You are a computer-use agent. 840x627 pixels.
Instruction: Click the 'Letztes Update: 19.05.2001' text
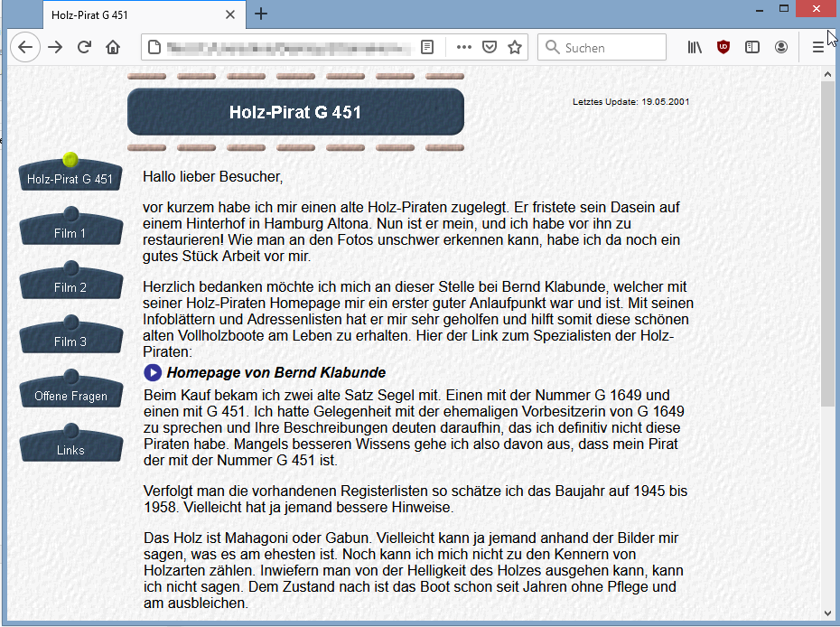coord(631,102)
